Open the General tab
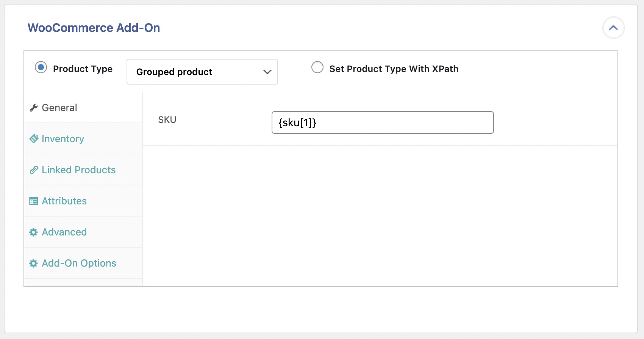 (83, 108)
